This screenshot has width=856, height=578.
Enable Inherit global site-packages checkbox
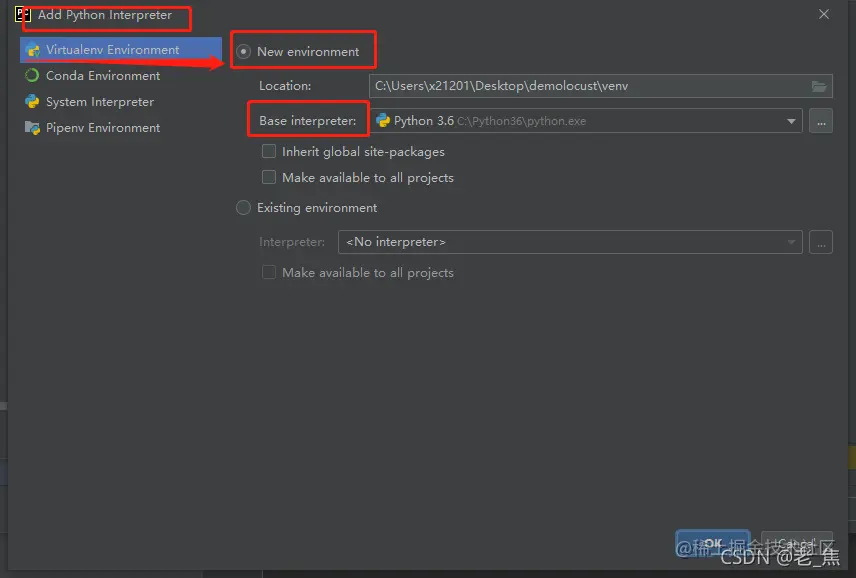tap(269, 151)
